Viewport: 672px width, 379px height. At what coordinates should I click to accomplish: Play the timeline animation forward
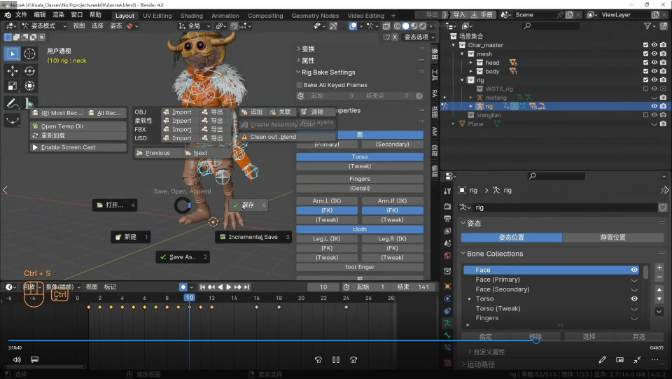click(x=228, y=287)
